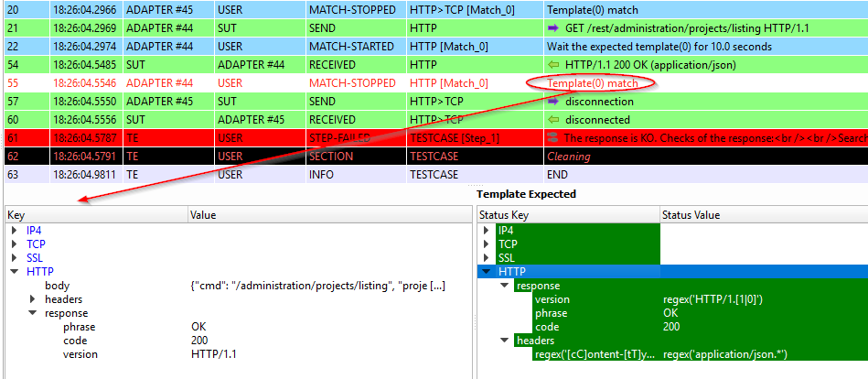Click the HTTP/1.1 version value

214,354
